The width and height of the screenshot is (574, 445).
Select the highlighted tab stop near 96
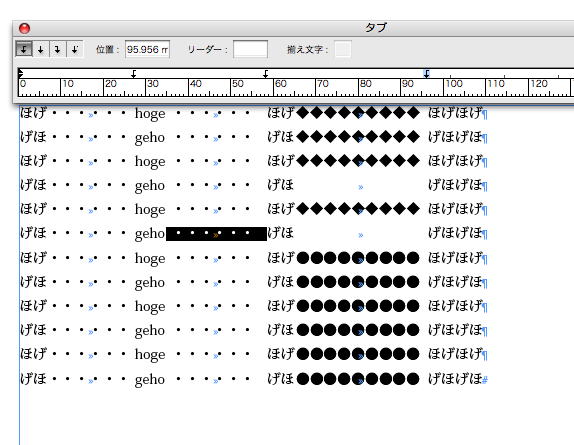pos(426,74)
